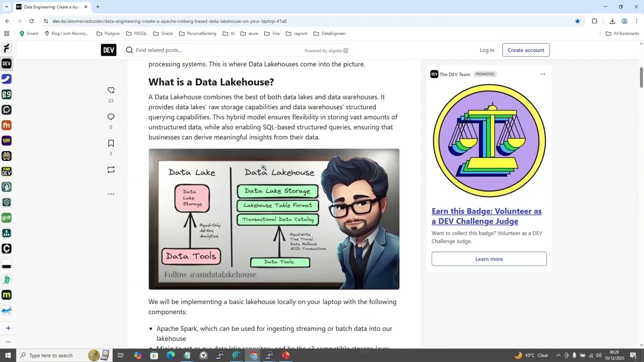Click the purple VIBE sidebar icon
The image size is (644, 362).
click(x=7, y=141)
